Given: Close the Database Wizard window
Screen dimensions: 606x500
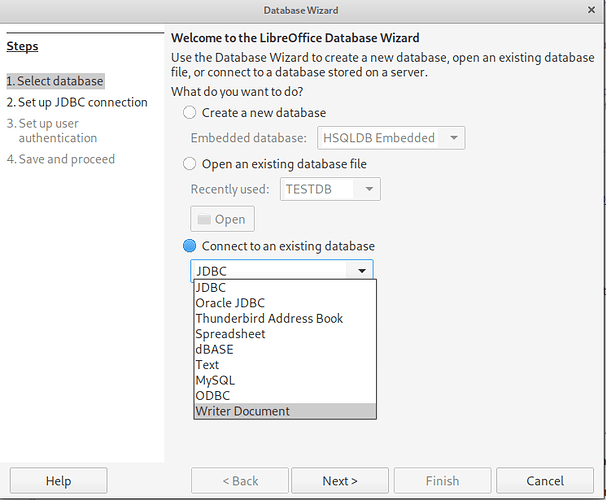Looking at the screenshot, I should (x=591, y=10).
